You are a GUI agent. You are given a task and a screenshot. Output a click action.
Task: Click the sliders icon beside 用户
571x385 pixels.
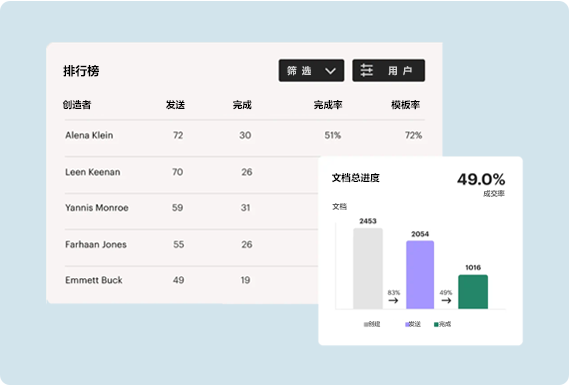(x=367, y=70)
